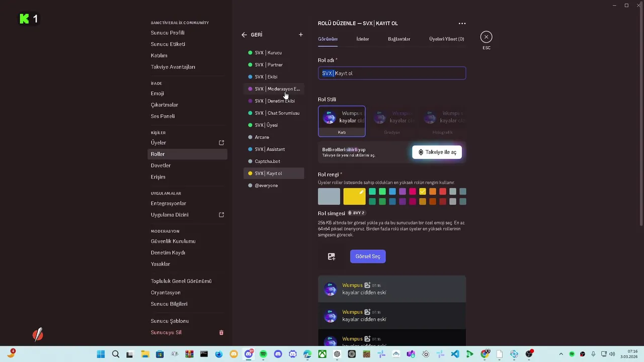Pick the default gray color swatch
The image size is (644, 362).
coord(329,197)
